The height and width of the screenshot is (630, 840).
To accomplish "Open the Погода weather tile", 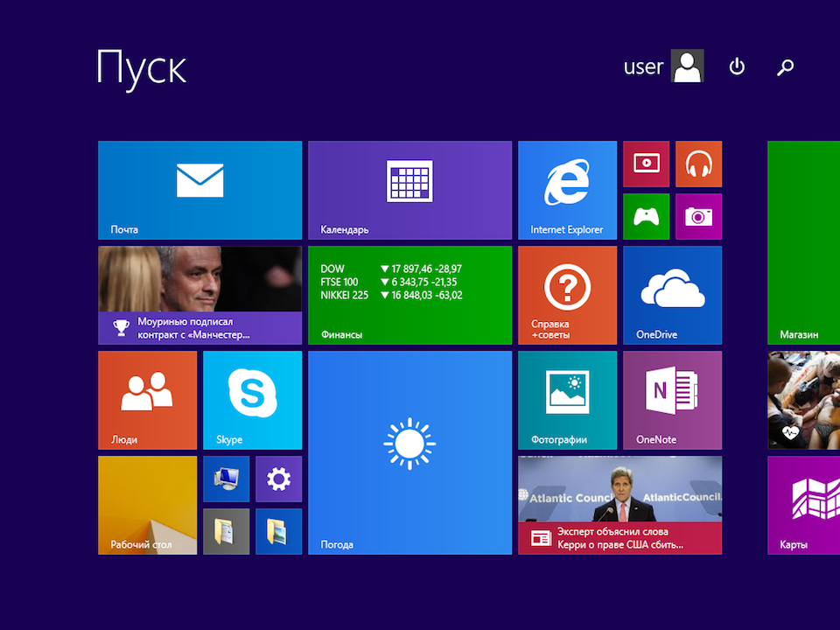I will 409,452.
